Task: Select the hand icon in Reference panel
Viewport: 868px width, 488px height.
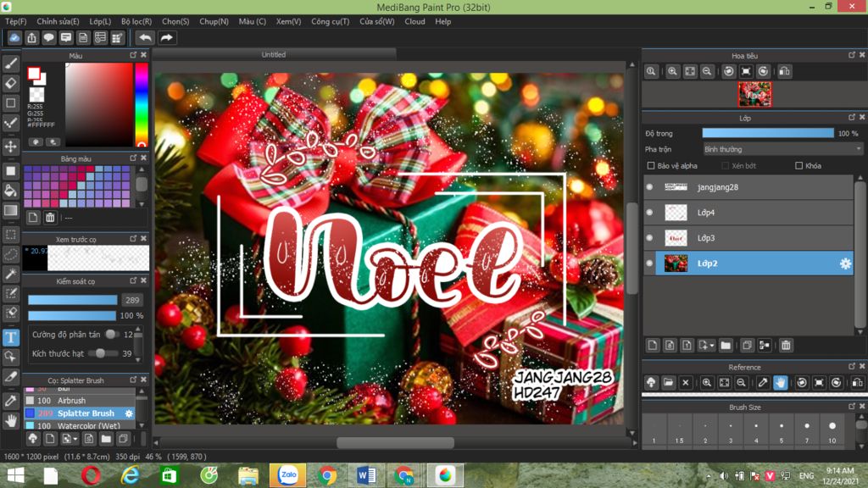Action: (x=780, y=382)
